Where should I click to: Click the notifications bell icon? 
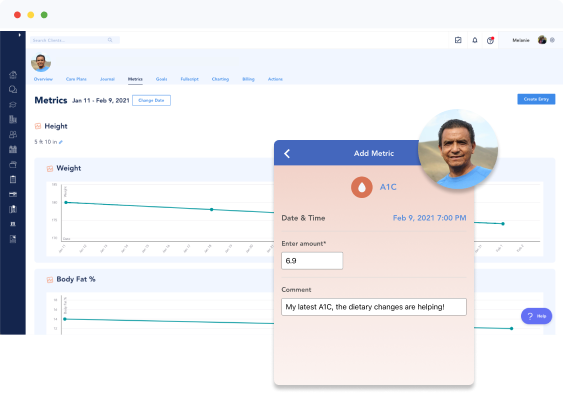475,40
